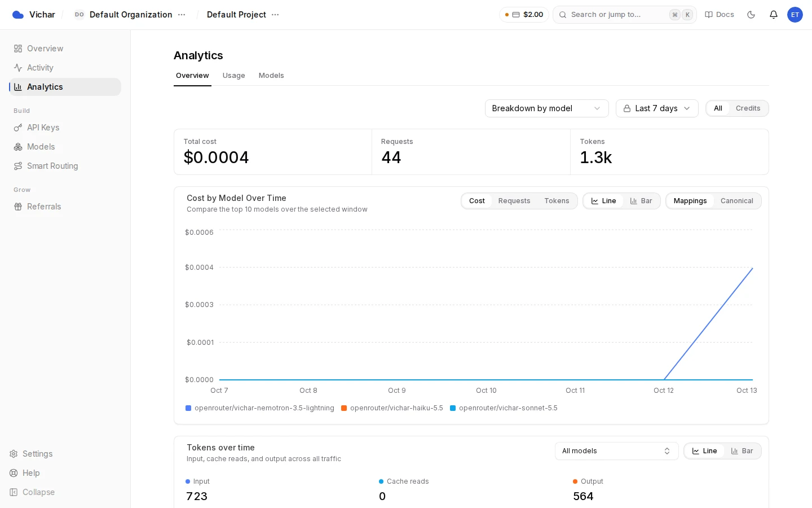Select the Overview analytics tab
Screen dimensions: 812x508
click(x=192, y=76)
